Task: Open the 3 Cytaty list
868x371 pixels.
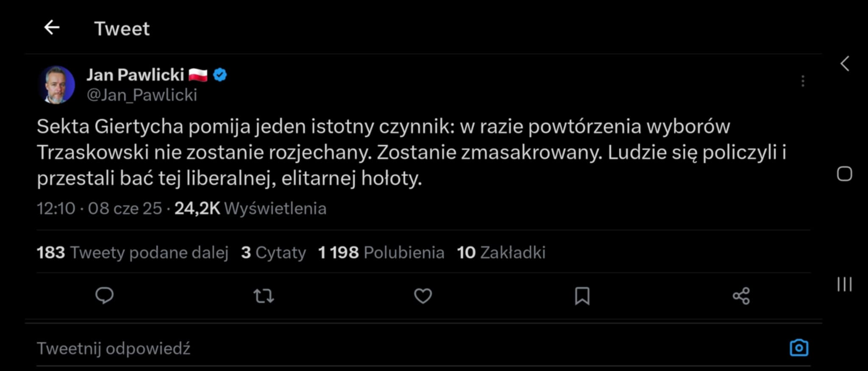Action: [x=273, y=252]
